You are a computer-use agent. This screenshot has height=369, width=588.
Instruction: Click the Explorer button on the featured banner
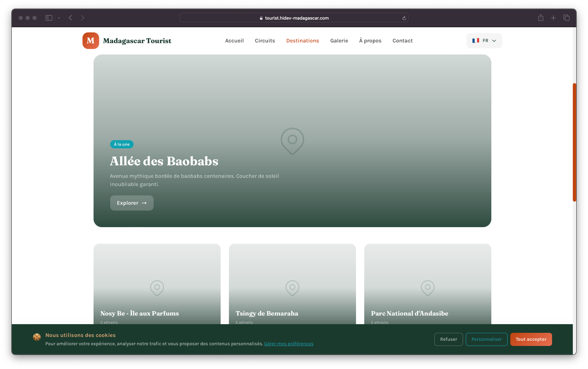click(x=132, y=203)
